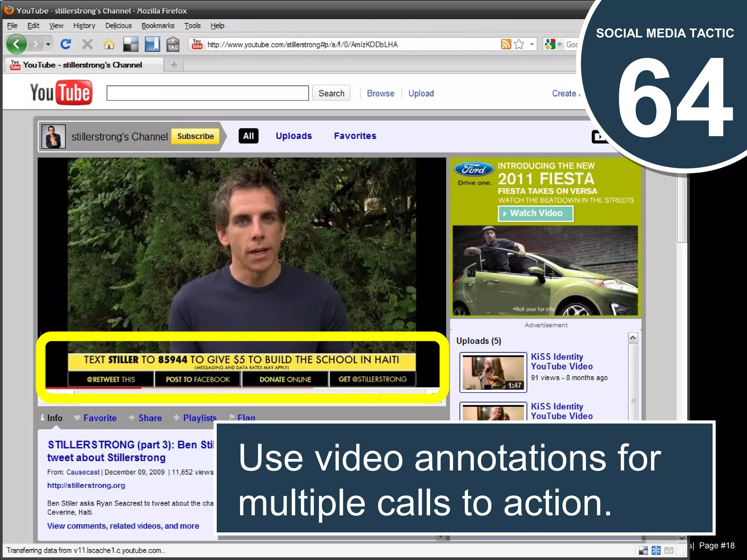Click the Favorite heart option
This screenshot has width=747, height=560.
pyautogui.click(x=95, y=418)
